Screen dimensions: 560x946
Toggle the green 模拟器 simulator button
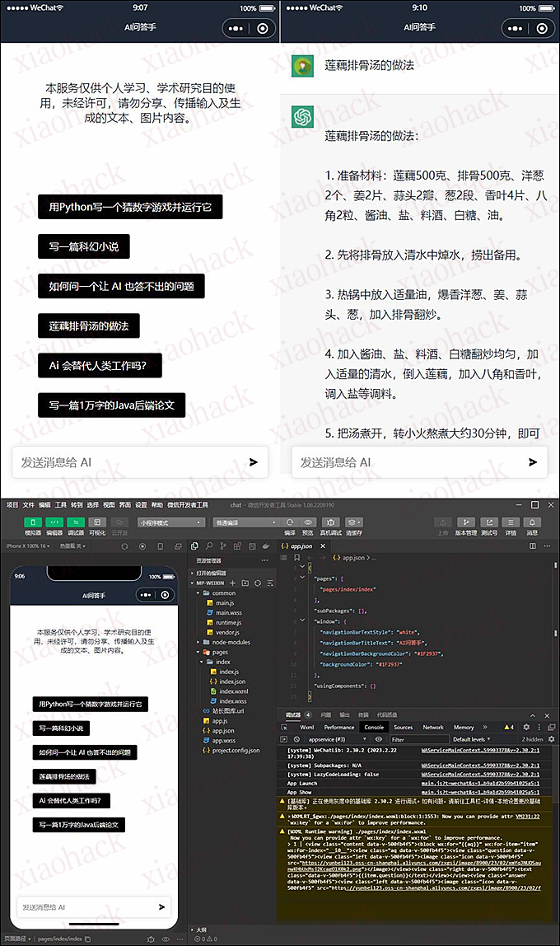[33, 522]
